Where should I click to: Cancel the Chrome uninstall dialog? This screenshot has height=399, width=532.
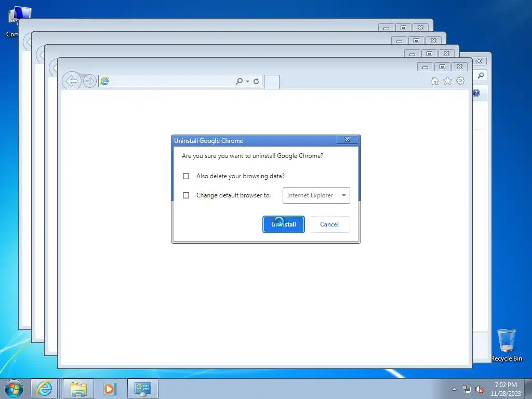(x=329, y=224)
